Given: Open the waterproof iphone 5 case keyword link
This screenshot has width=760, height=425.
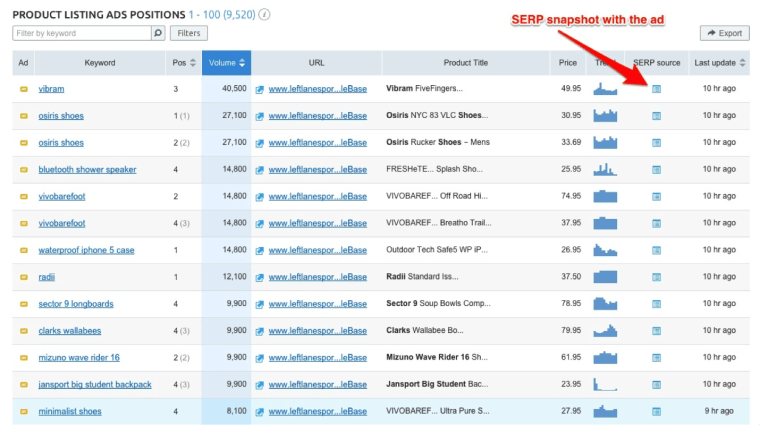Looking at the screenshot, I should 86,250.
